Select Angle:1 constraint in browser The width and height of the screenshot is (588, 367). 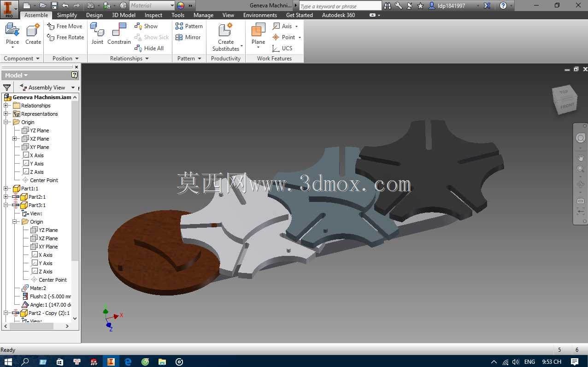(x=46, y=305)
